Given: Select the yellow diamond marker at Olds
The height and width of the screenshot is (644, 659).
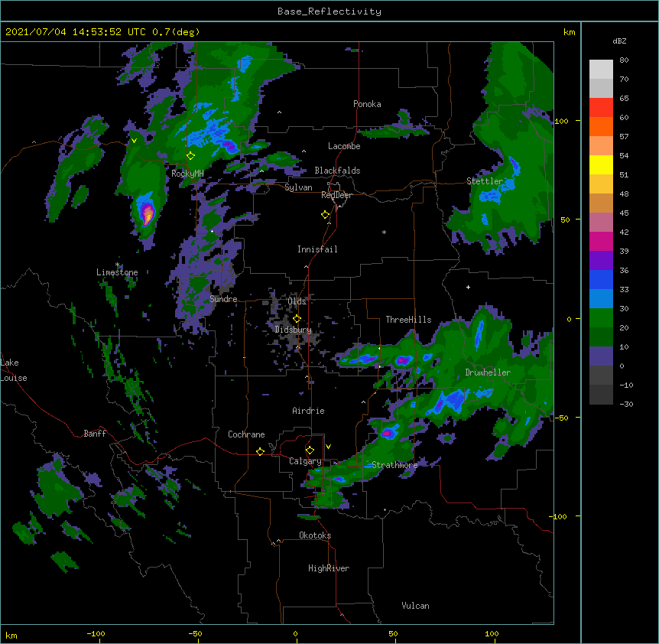Looking at the screenshot, I should [x=297, y=319].
